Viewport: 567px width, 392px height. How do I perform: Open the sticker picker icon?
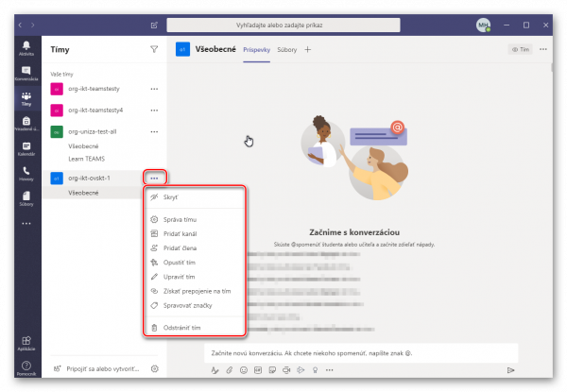click(x=272, y=370)
